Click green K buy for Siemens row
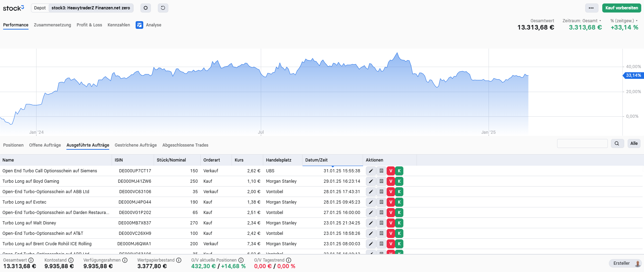This screenshot has height=272, width=644. 399,171
